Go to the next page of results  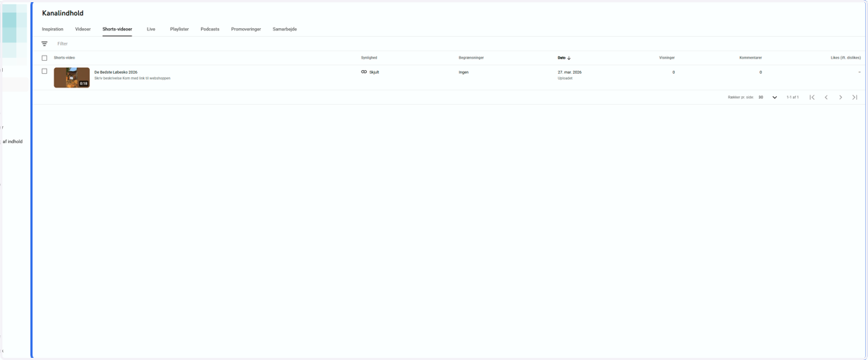click(841, 97)
